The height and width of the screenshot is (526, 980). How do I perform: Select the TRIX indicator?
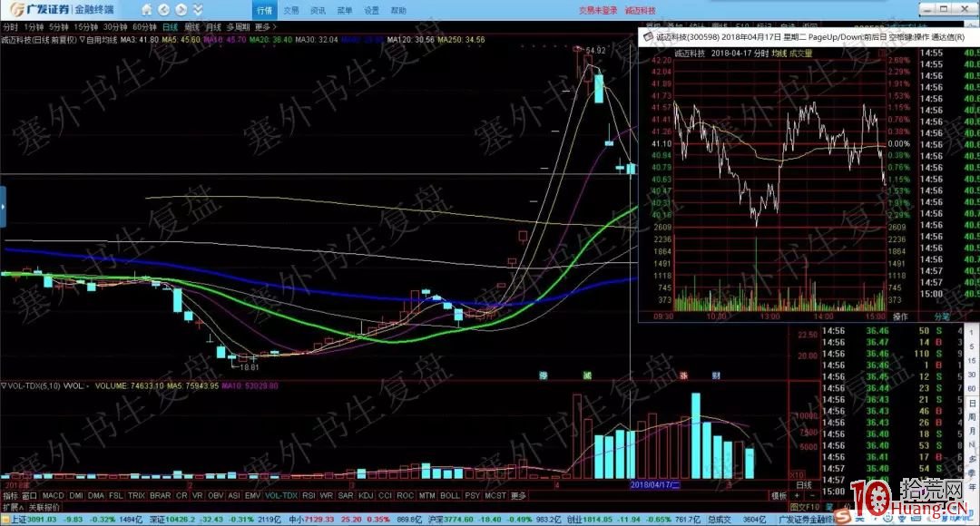click(x=136, y=496)
